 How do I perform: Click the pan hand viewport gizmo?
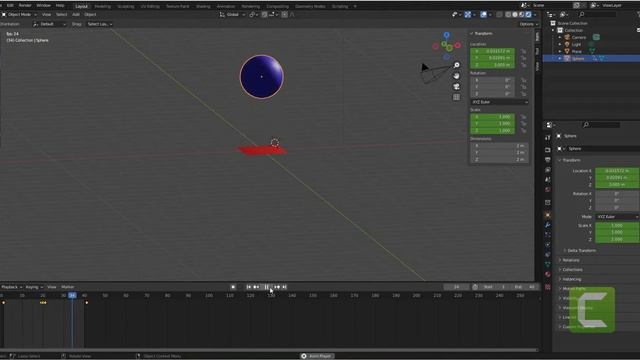tap(456, 76)
